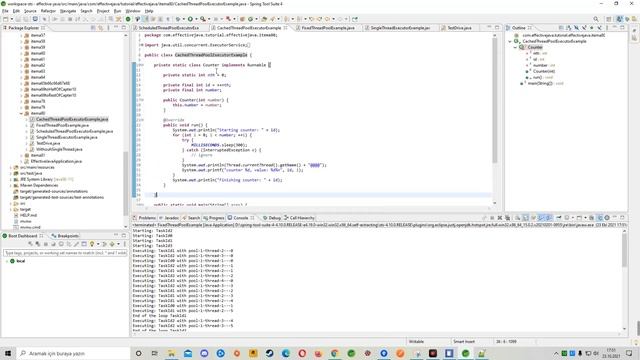Image resolution: width=640 pixels, height=360 pixels.
Task: Click Windows Start button on taskbar
Action: click(8, 353)
